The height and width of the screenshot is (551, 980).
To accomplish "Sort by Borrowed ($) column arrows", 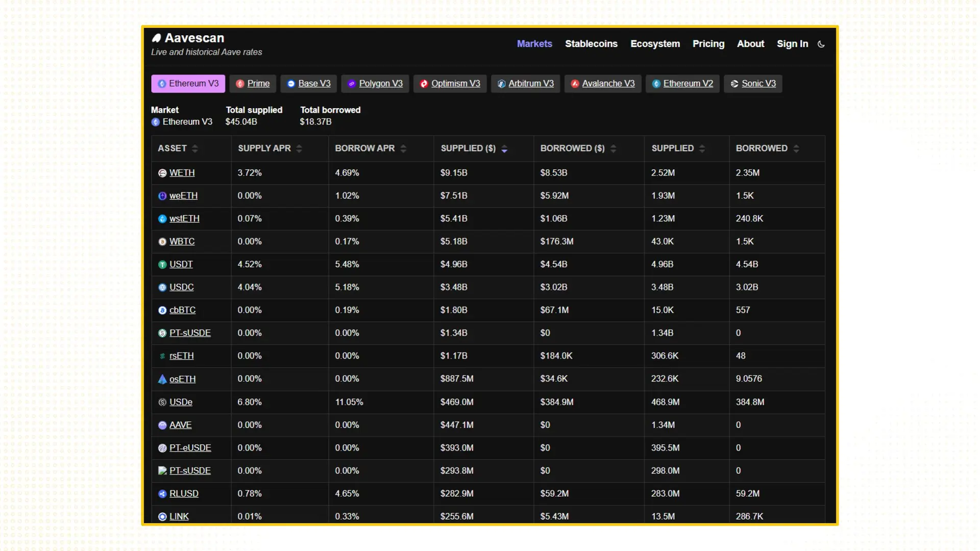I will tap(613, 148).
